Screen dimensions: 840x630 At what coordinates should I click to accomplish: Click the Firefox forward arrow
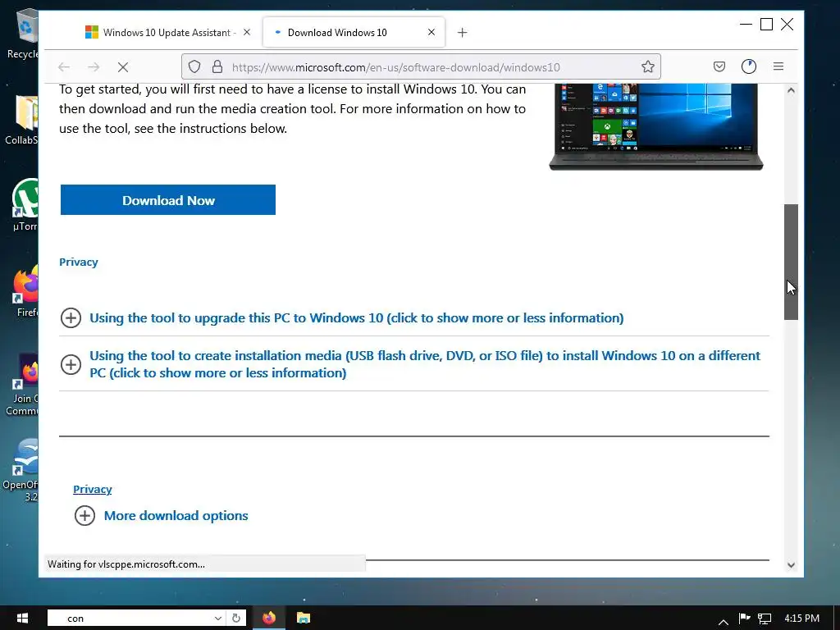[x=94, y=67]
